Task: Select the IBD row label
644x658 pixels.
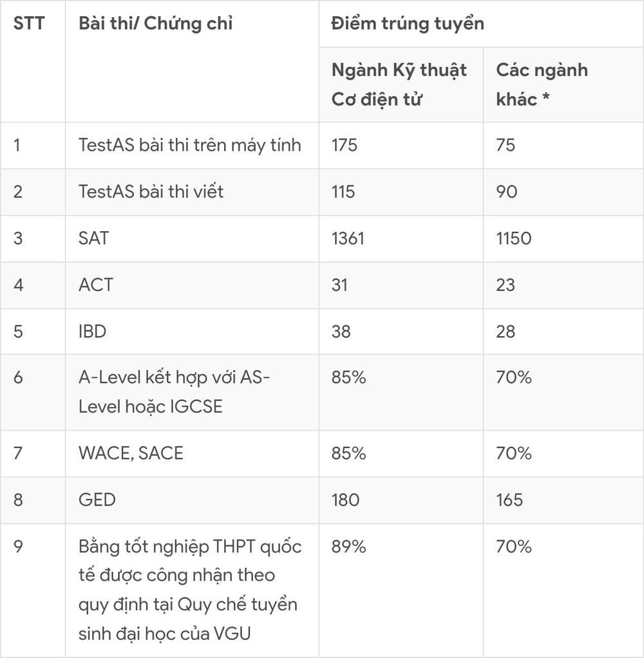Action: coord(92,332)
